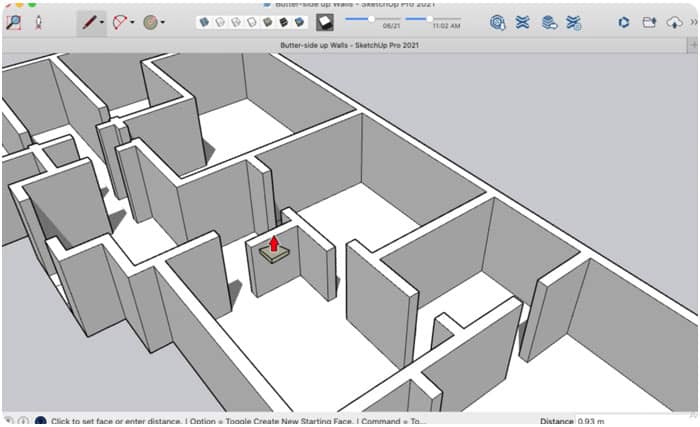Switch to Hidden Line style
700x427 pixels.
pos(252,22)
